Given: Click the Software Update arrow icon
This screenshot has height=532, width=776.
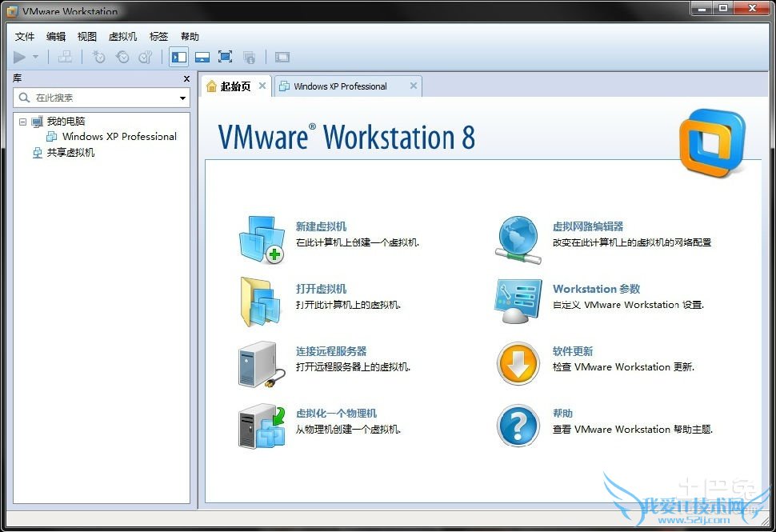Looking at the screenshot, I should coord(518,364).
